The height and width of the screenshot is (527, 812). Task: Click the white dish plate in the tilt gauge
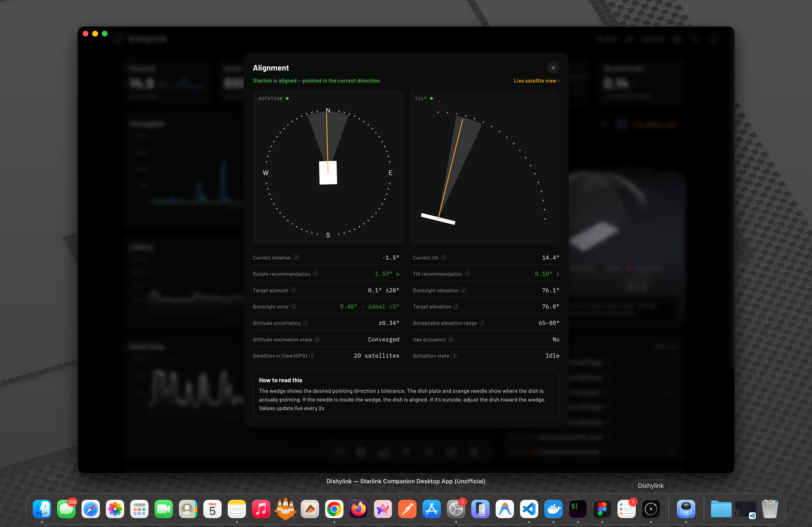click(x=438, y=219)
